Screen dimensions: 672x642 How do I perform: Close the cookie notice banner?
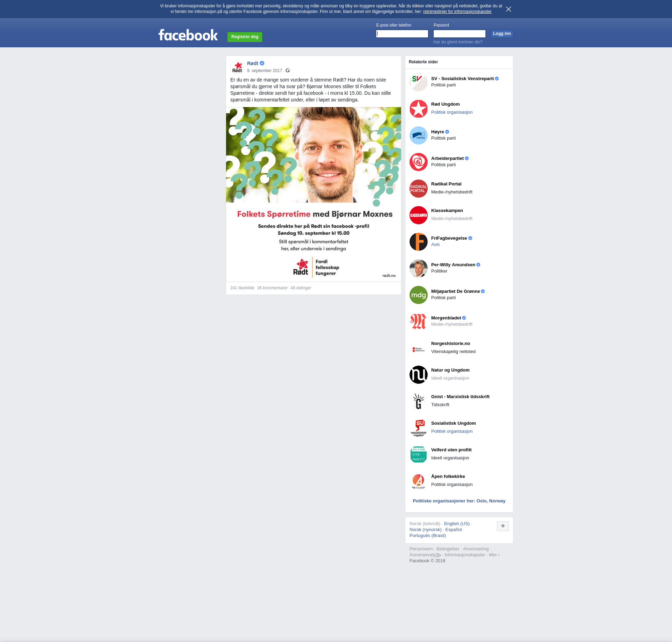pyautogui.click(x=509, y=9)
